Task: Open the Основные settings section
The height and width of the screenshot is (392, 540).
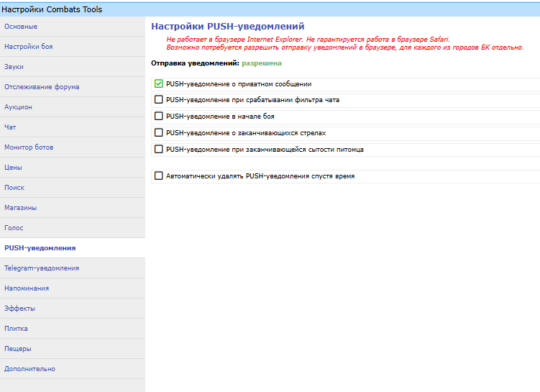Action: click(x=22, y=27)
